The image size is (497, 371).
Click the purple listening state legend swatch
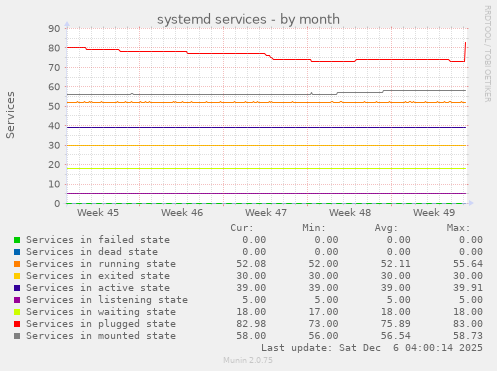17,300
